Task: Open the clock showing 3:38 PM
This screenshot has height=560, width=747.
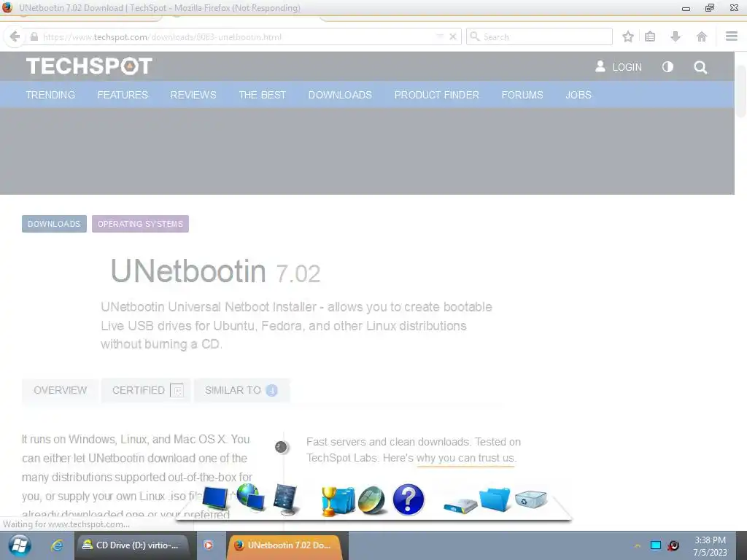Action: 710,546
